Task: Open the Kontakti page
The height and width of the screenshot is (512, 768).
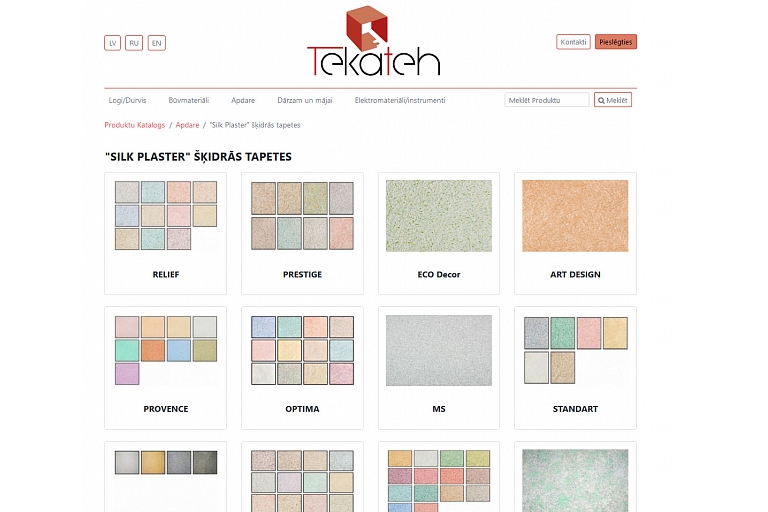Action: (573, 42)
